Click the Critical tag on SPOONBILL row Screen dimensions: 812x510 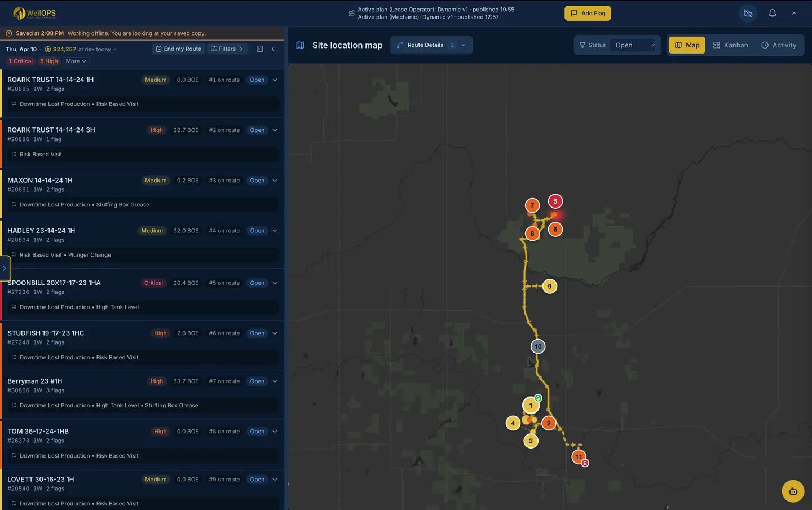coord(153,283)
